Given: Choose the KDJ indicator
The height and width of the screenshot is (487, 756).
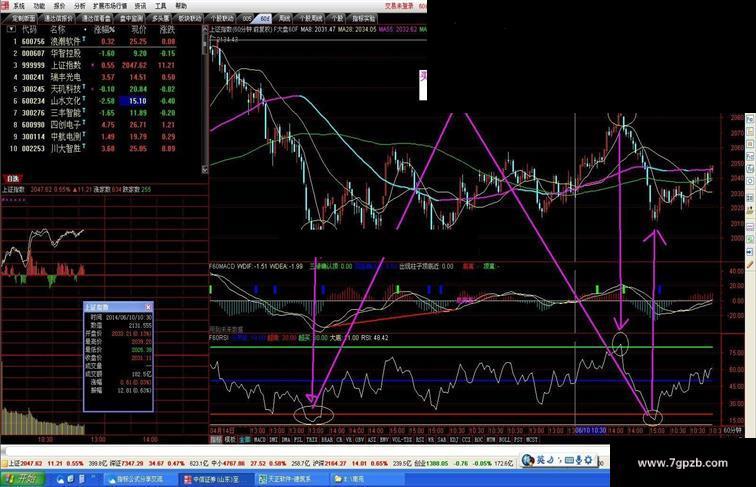Looking at the screenshot, I should (453, 440).
